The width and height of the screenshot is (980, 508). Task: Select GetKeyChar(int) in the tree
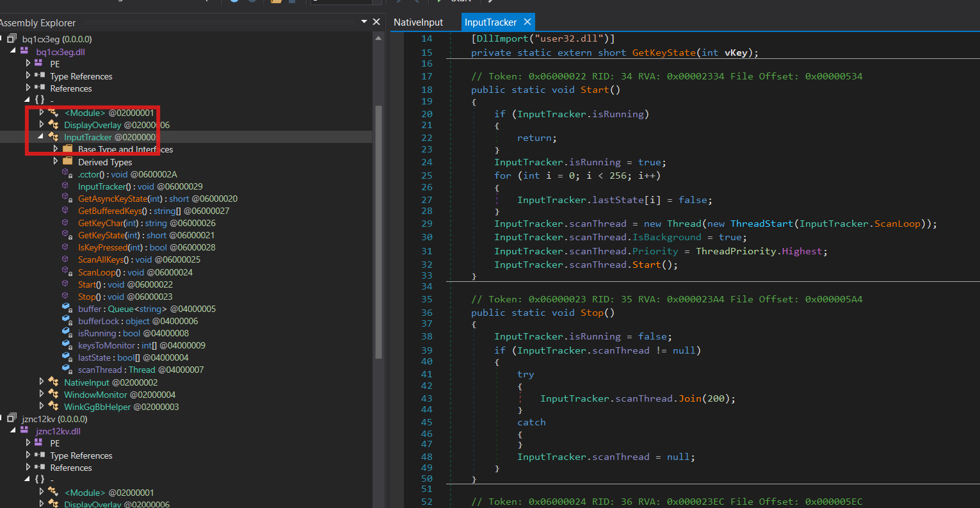pos(147,223)
